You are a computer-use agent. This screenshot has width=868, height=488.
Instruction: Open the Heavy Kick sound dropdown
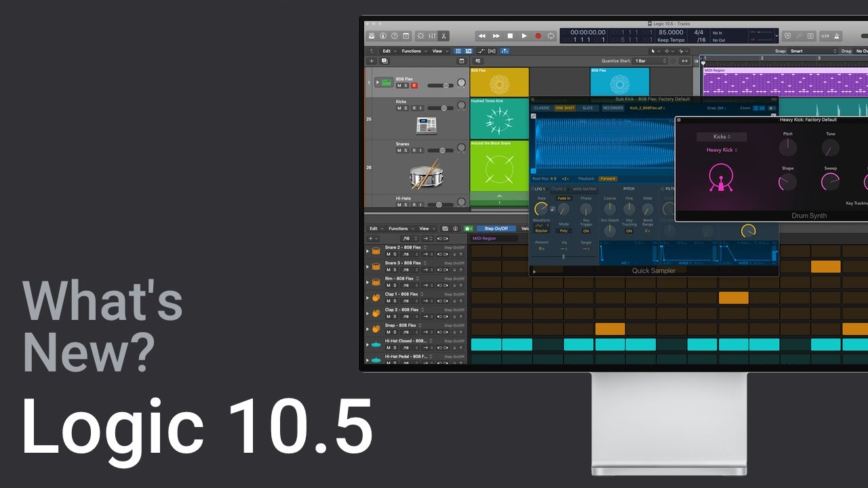(722, 150)
